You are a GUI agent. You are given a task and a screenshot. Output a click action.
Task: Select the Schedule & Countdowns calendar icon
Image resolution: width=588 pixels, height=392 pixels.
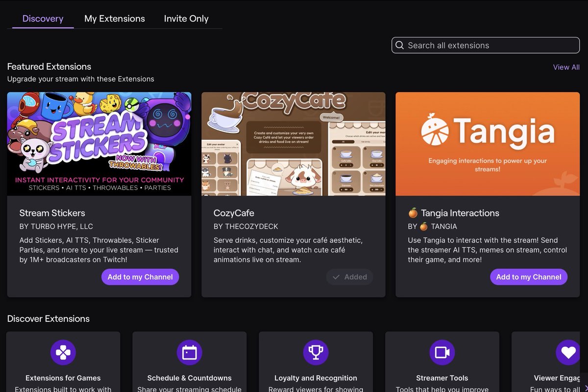tap(189, 352)
